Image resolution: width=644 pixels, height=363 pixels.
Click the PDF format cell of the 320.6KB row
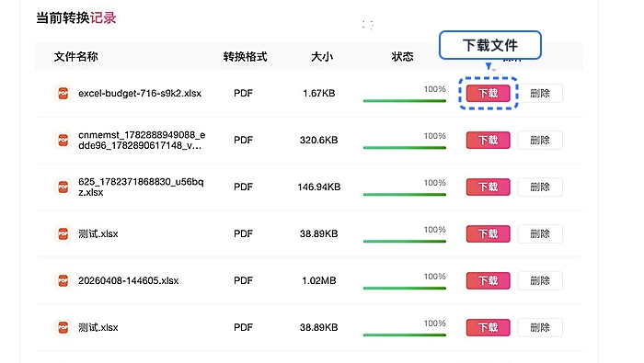click(243, 140)
